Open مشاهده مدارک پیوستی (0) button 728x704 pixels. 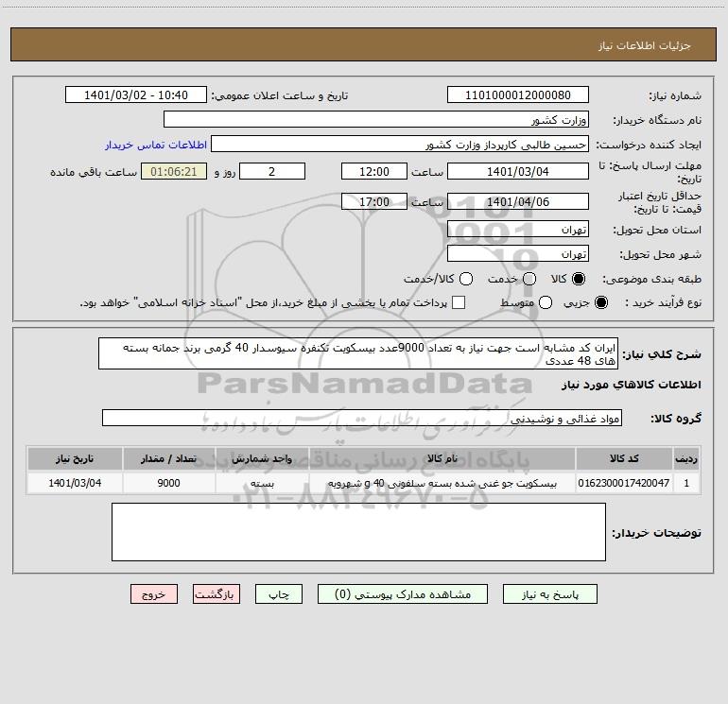[403, 594]
